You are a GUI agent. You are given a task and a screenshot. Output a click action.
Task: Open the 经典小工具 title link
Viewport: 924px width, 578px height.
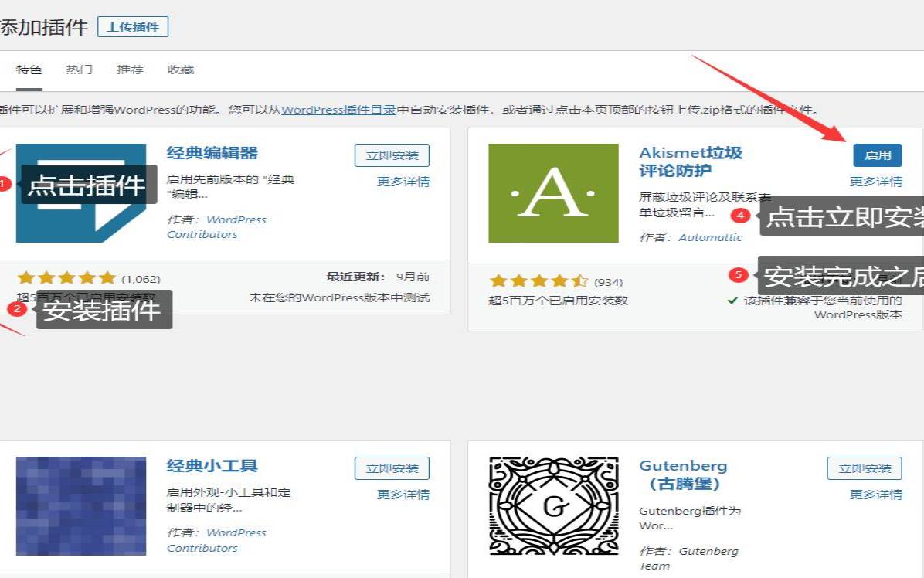click(212, 466)
